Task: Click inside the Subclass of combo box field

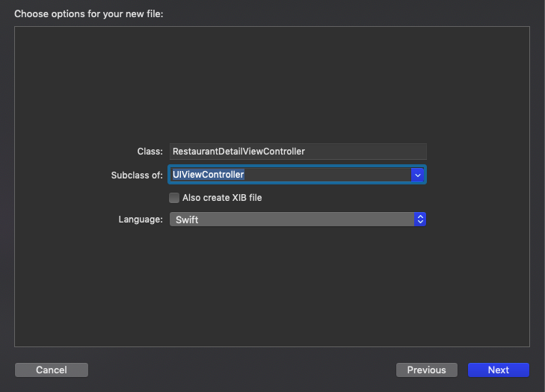Action: pos(329,175)
